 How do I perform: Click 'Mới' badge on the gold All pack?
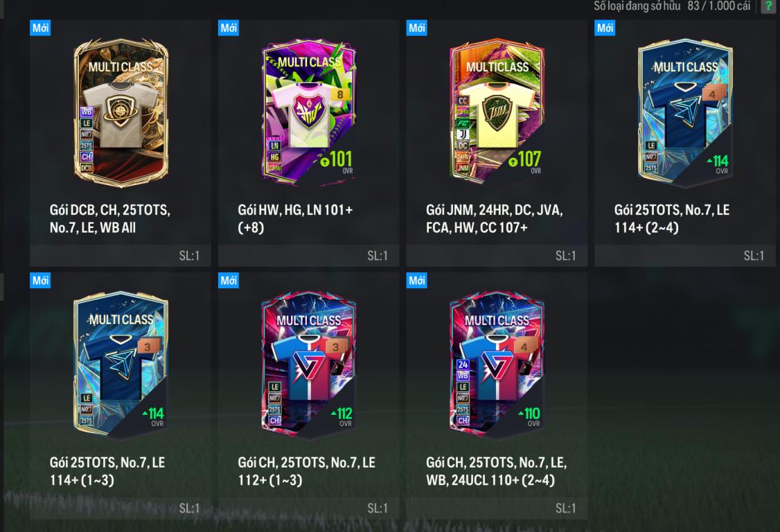(40, 28)
